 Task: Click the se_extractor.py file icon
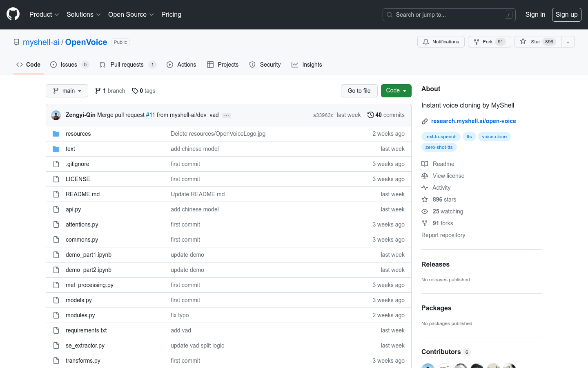[x=56, y=346]
